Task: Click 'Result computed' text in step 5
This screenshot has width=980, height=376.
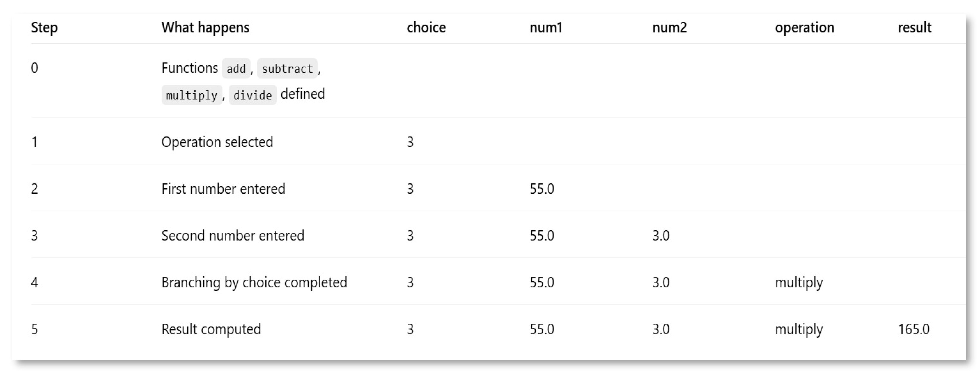Action: pos(211,329)
